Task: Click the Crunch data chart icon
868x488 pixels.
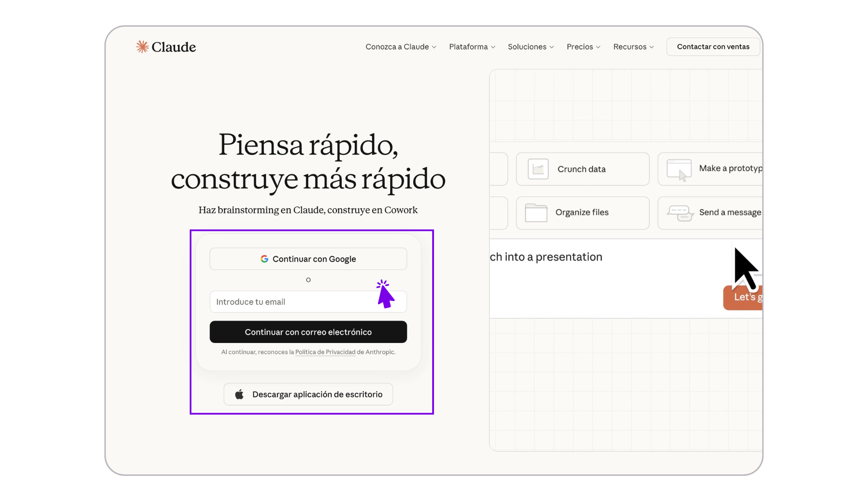Action: (x=538, y=169)
